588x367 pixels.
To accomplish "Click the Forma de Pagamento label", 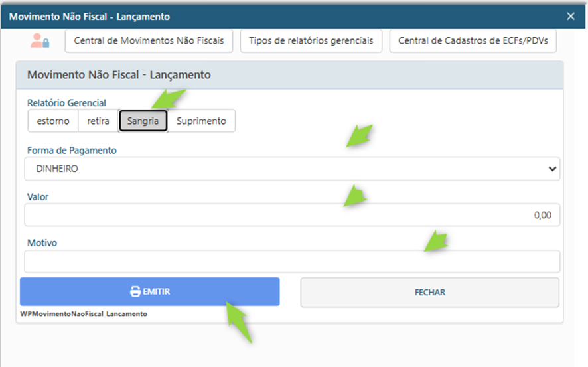I will coord(72,151).
